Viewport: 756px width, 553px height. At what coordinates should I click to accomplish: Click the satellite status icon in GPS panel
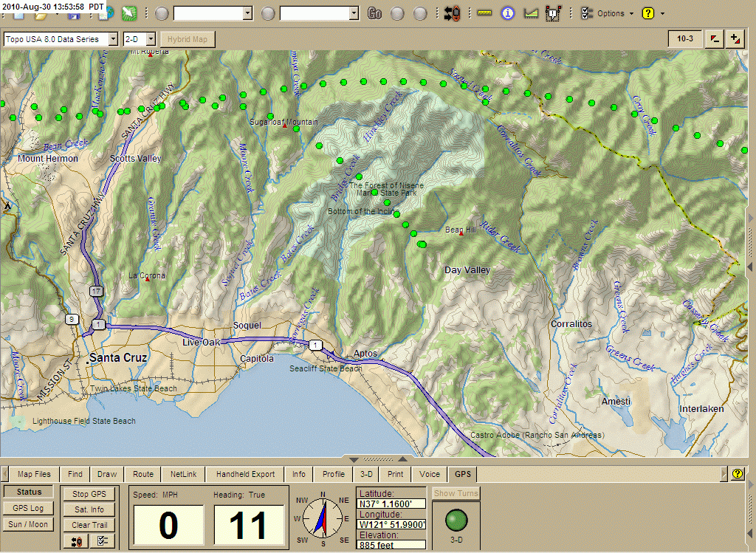point(89,509)
